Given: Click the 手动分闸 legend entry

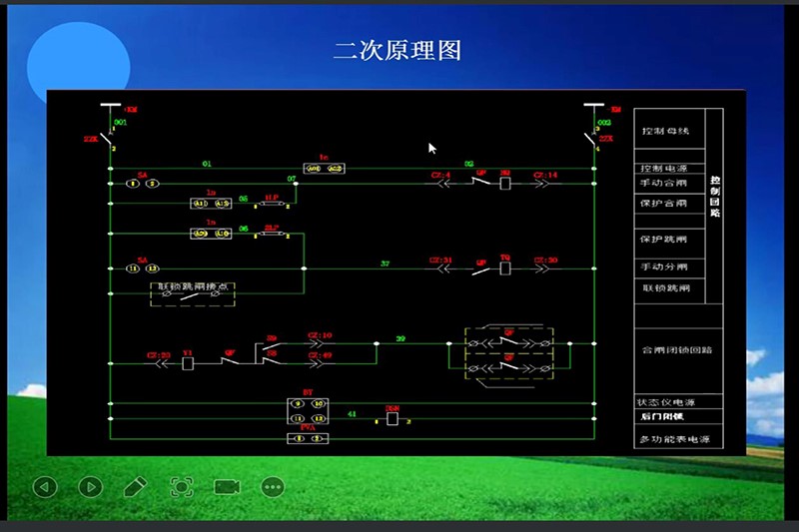Looking at the screenshot, I should [x=664, y=267].
